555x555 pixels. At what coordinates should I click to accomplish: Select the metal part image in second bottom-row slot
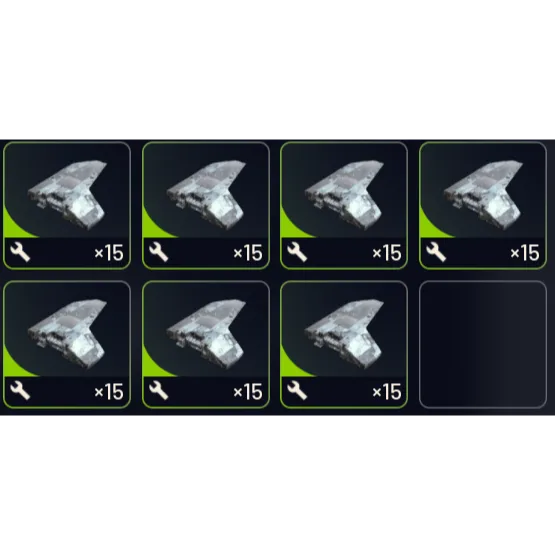click(x=206, y=334)
